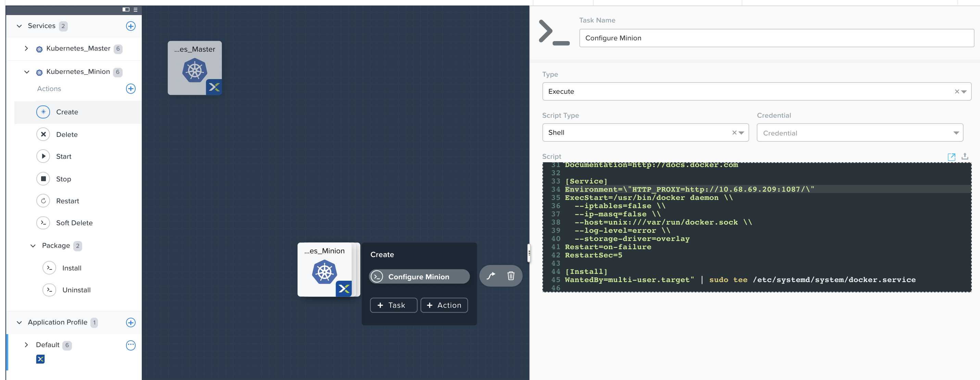Screen dimensions: 980x380
Task: Collapse the Services section
Action: point(20,26)
